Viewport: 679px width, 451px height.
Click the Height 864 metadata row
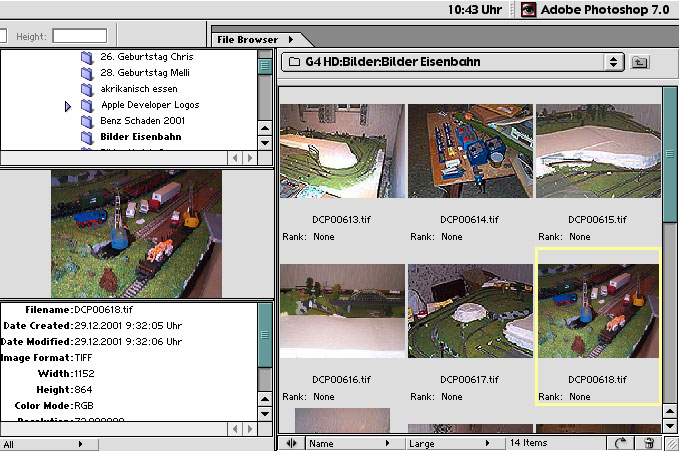(64, 390)
